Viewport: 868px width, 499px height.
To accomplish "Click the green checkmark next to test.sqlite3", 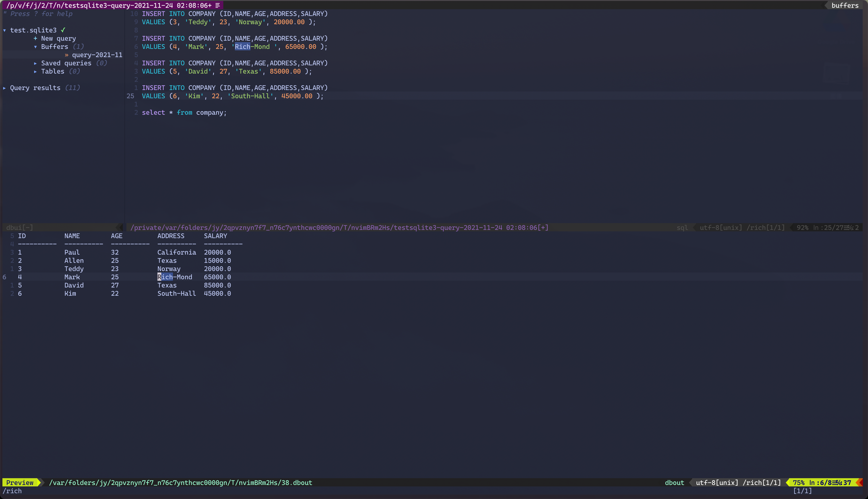I will (63, 30).
